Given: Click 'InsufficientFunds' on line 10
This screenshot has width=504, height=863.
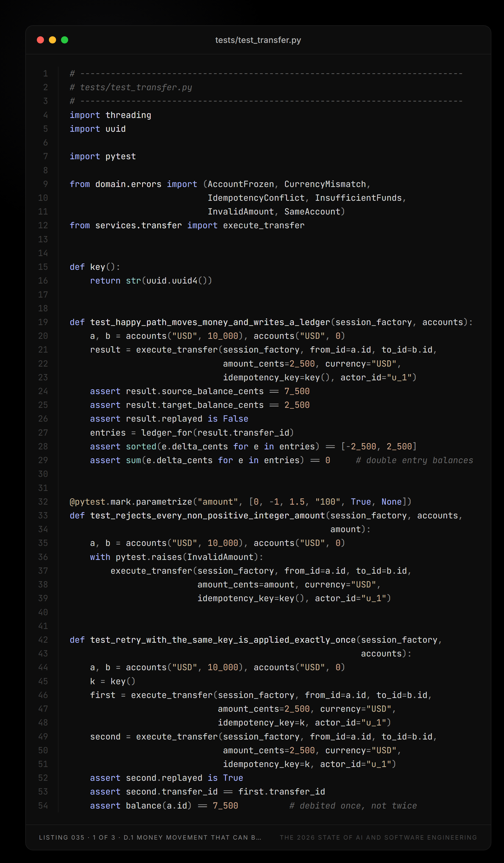Looking at the screenshot, I should coord(358,198).
